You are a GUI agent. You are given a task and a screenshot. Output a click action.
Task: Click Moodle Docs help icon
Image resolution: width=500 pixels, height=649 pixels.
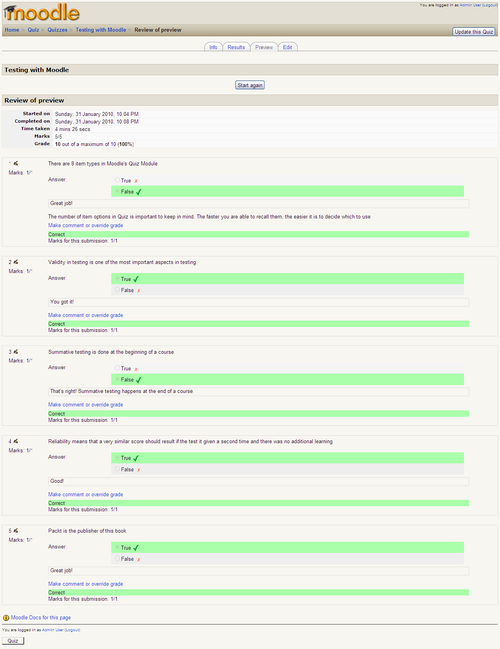[6, 618]
